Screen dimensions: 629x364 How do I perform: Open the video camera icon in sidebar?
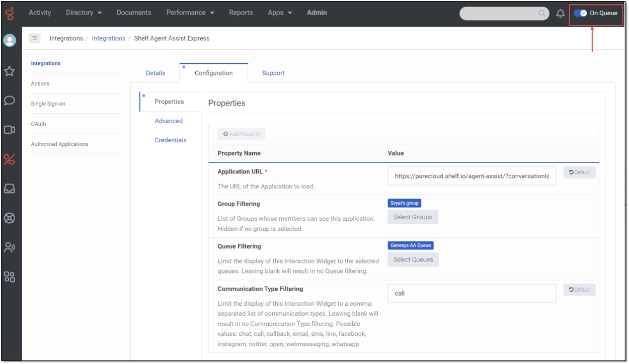coord(10,130)
